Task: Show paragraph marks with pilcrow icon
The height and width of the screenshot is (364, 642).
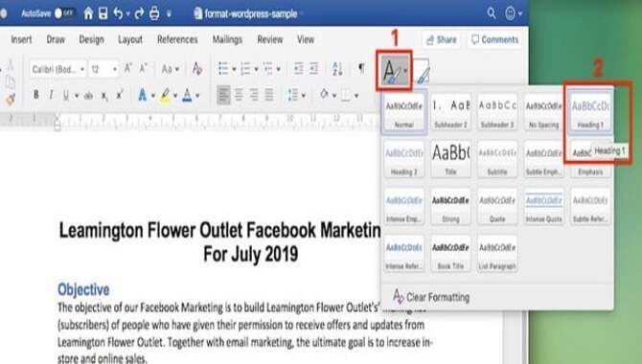Action: point(361,68)
